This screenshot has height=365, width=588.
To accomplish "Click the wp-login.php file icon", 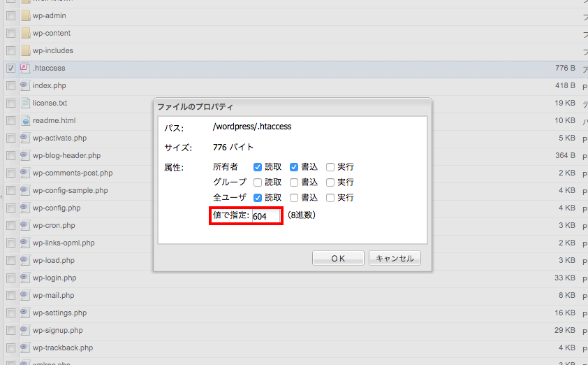I will click(25, 278).
